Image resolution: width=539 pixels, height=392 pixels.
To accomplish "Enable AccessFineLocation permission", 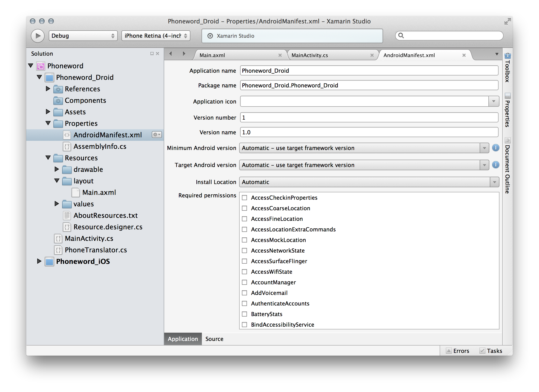I will click(x=244, y=219).
